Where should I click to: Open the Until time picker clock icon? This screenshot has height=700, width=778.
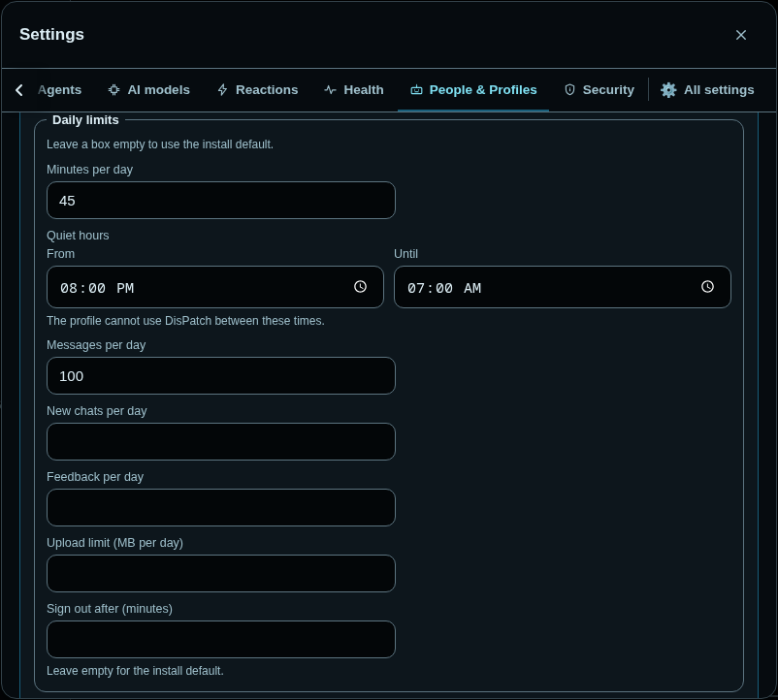coord(707,287)
